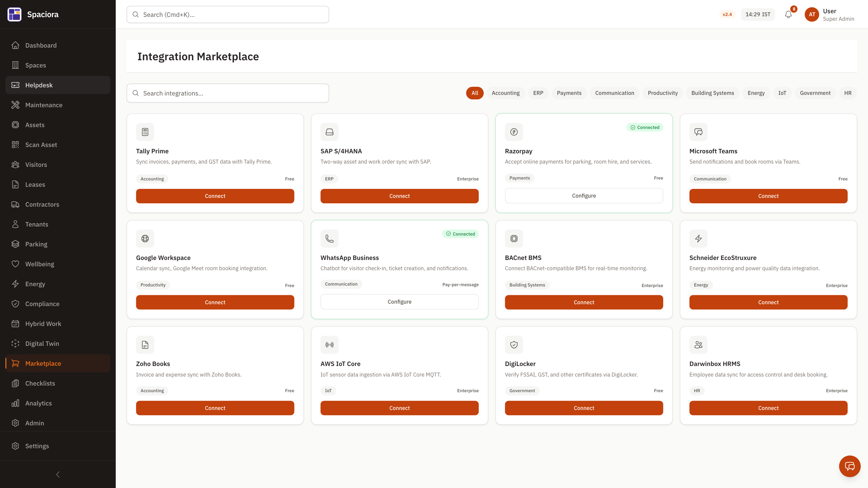Open the notifications bell
This screenshot has width=868, height=488.
point(788,14)
